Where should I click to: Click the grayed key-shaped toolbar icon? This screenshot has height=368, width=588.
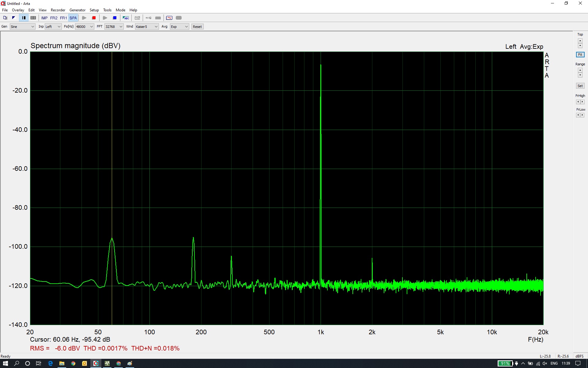click(x=149, y=18)
